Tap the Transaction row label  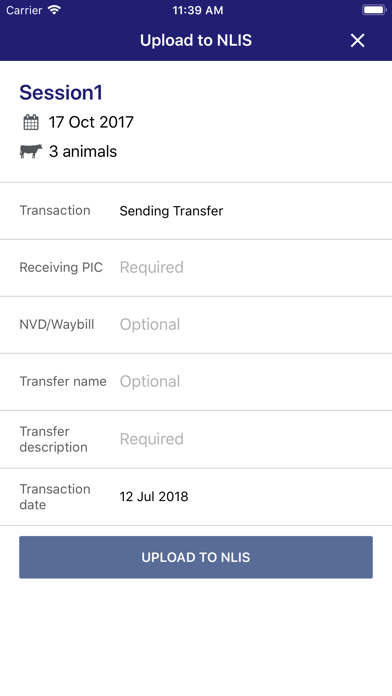pos(55,210)
